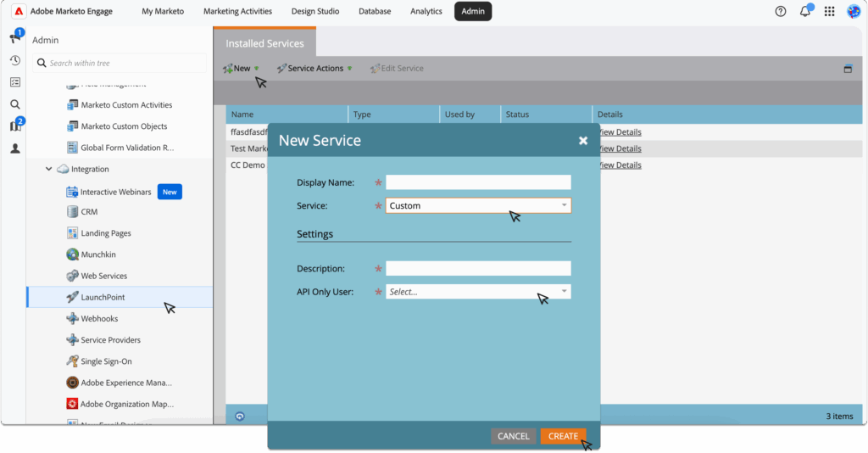Switch to the Design Studio tab

314,11
